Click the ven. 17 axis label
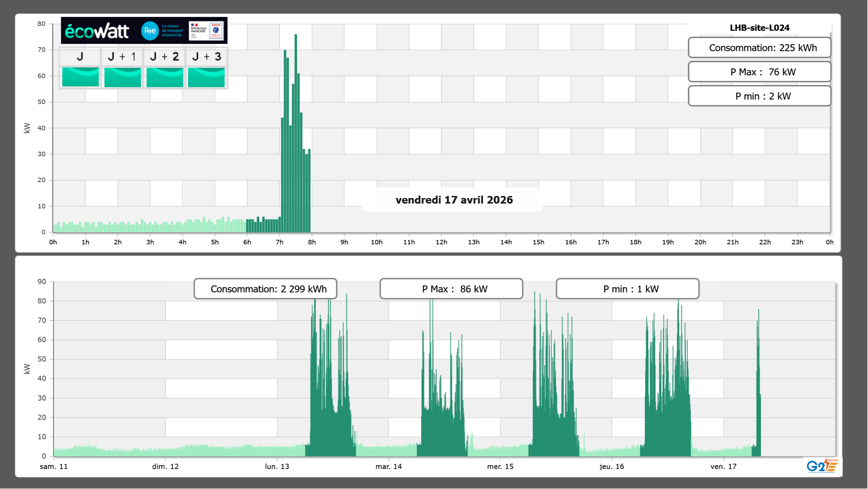The width and height of the screenshot is (868, 489). click(723, 467)
